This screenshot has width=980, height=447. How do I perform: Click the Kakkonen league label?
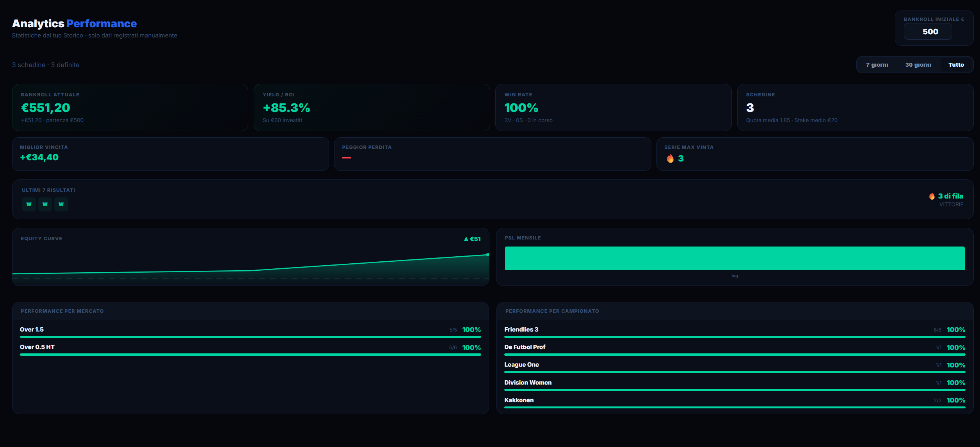tap(519, 400)
